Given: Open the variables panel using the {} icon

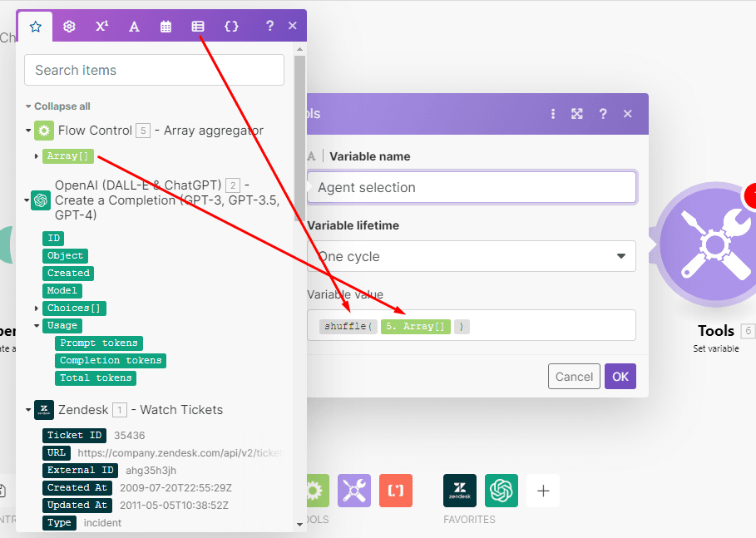Looking at the screenshot, I should pyautogui.click(x=231, y=26).
